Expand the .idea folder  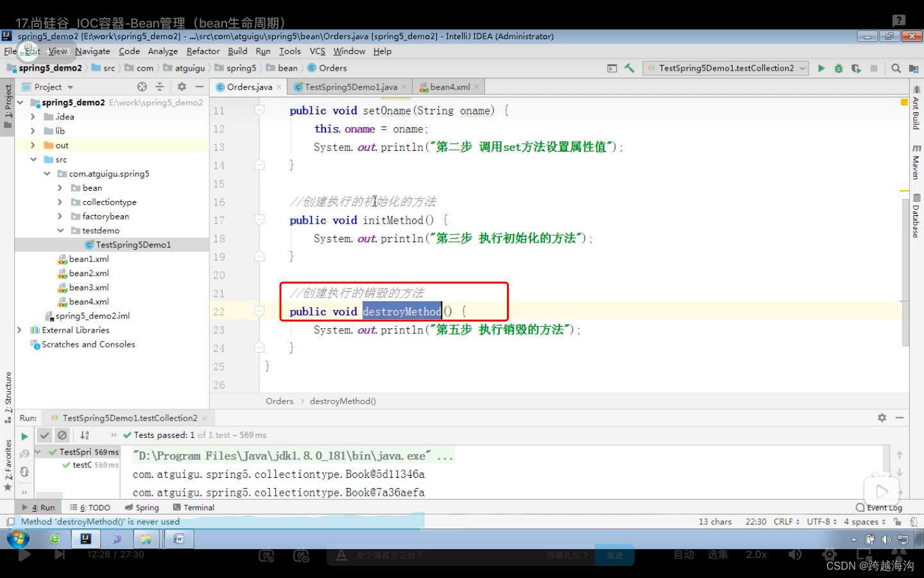coord(33,117)
